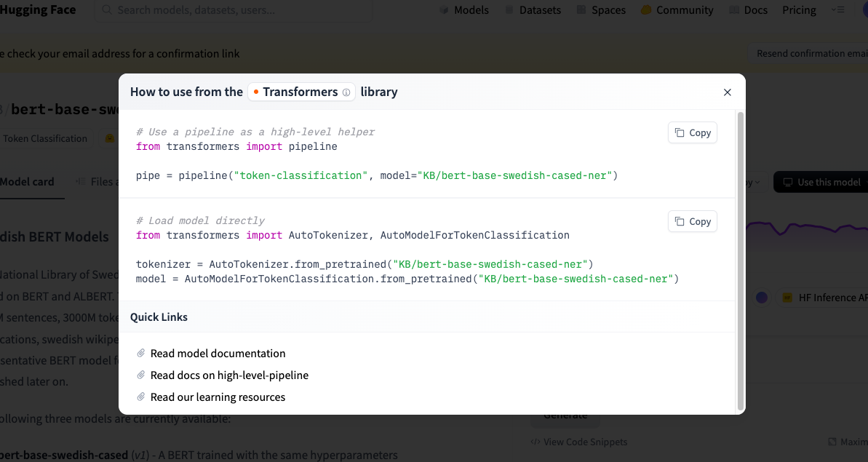Copy the Load model directly snippet
The image size is (868, 462).
[693, 221]
